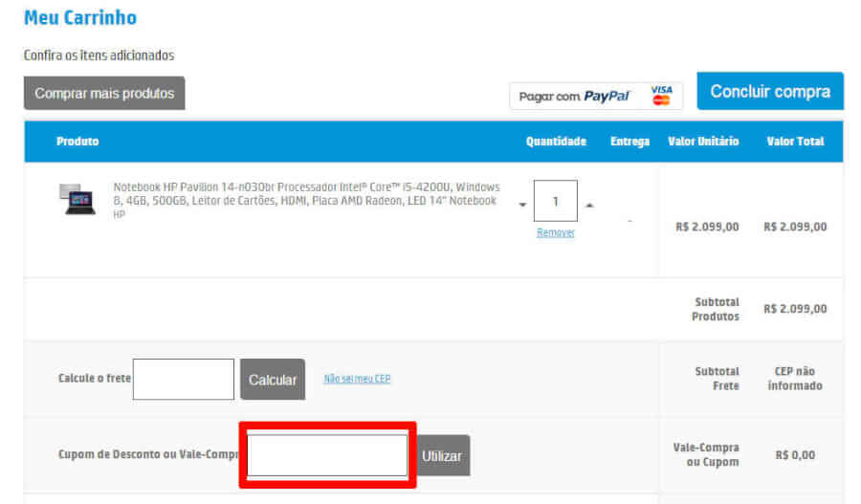
Task: Focus the quantity input box
Action: coord(556,202)
